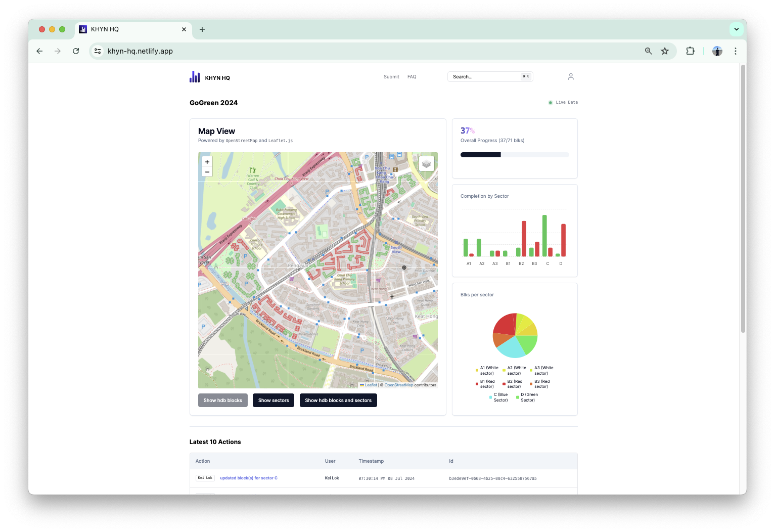Click the Action column header
Image resolution: width=775 pixels, height=532 pixels.
pyautogui.click(x=203, y=461)
